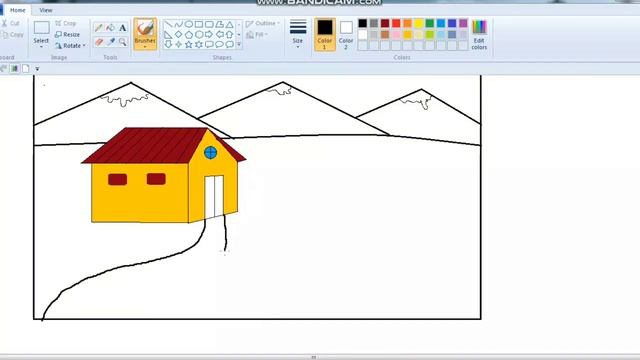The image size is (640, 360).
Task: Click the Brushes tool icon
Action: tap(145, 29)
